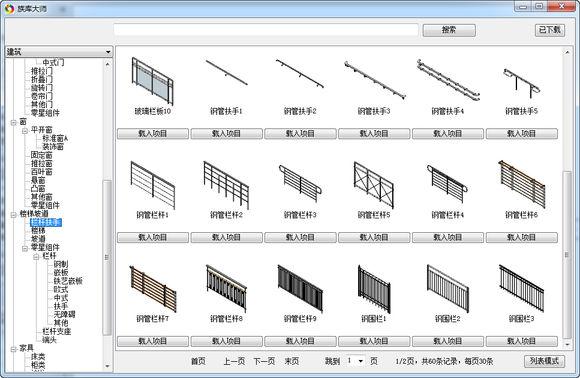The height and width of the screenshot is (378, 580).
Task: Collapse the 平开窗 tree node
Action: (x=25, y=131)
